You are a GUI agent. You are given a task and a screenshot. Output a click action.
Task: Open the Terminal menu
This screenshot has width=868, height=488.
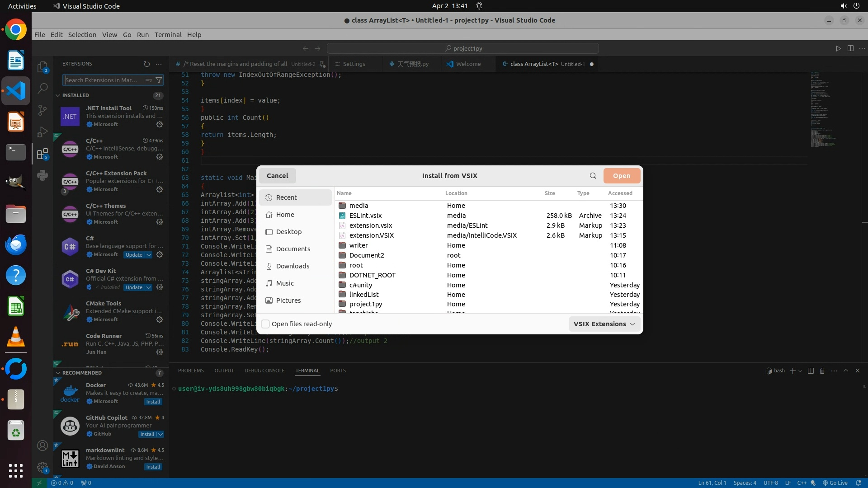[168, 35]
